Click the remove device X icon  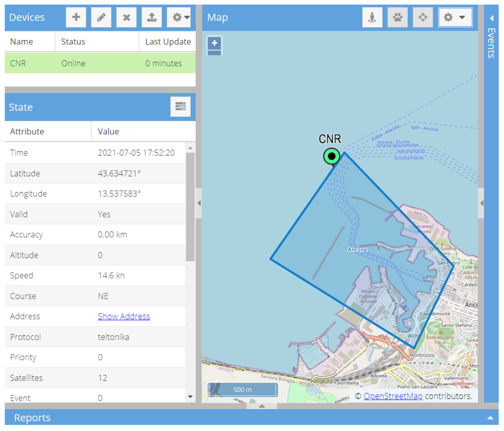pyautogui.click(x=126, y=17)
